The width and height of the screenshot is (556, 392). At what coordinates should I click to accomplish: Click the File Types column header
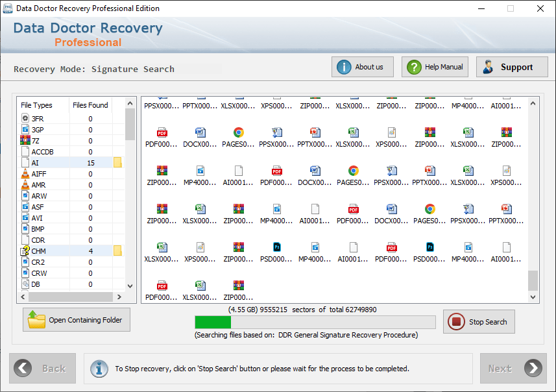[36, 105]
